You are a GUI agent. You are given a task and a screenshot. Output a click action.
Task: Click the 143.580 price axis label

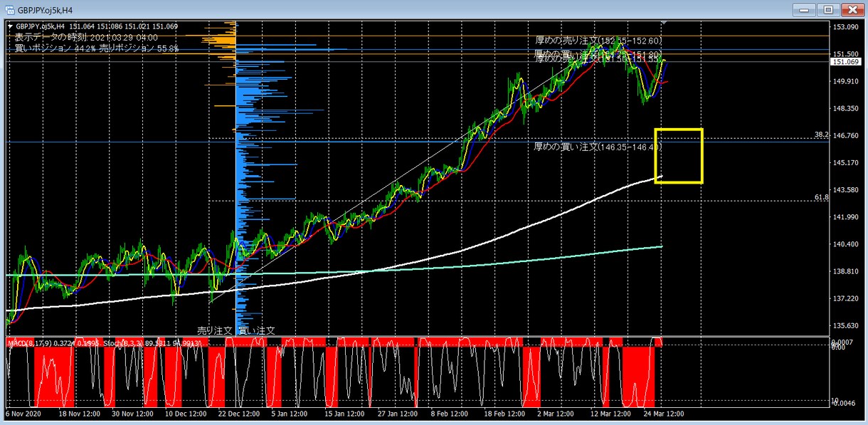tap(845, 190)
